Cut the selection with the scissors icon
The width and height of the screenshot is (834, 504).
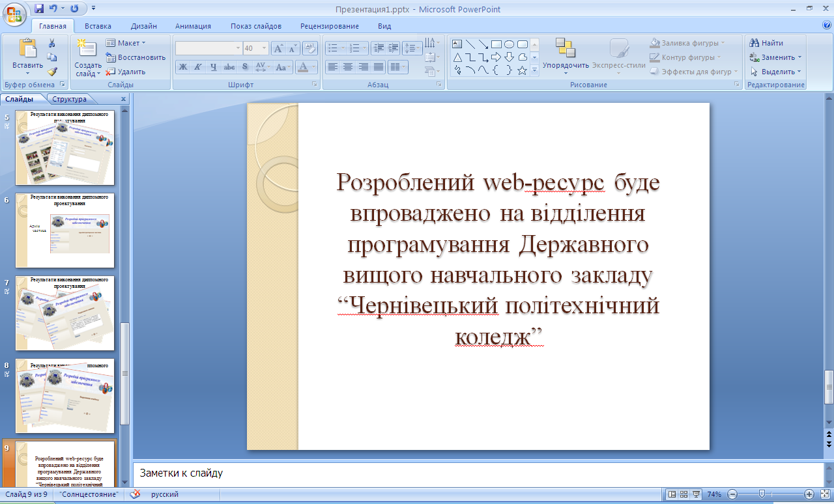[x=52, y=43]
